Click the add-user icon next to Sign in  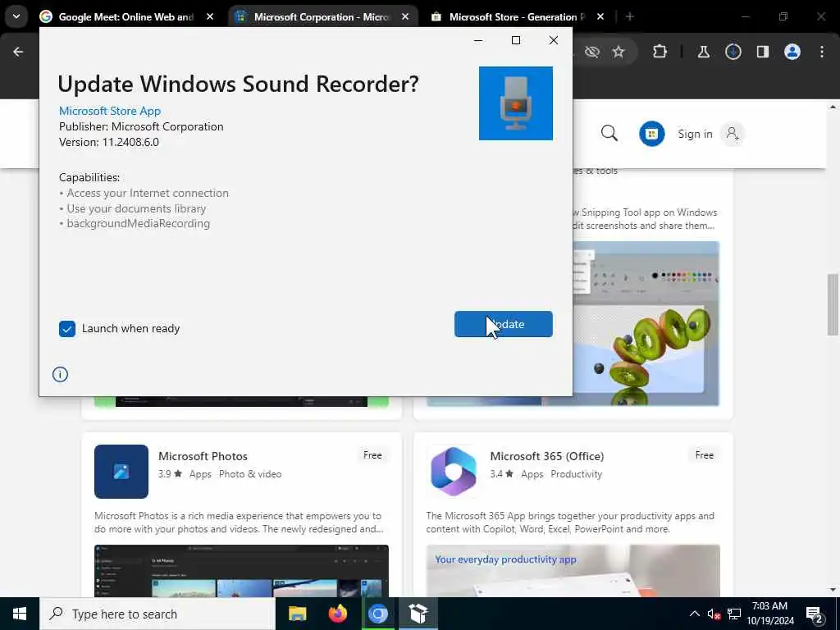tap(732, 134)
